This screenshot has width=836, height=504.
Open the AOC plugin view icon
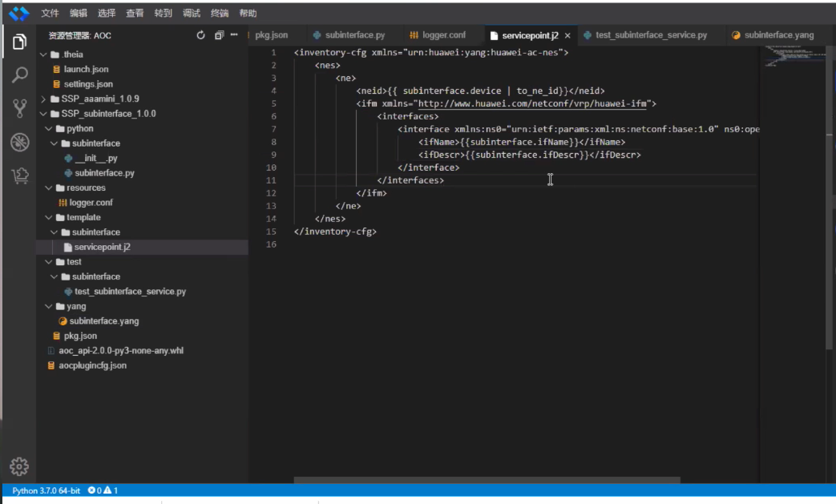(x=20, y=175)
